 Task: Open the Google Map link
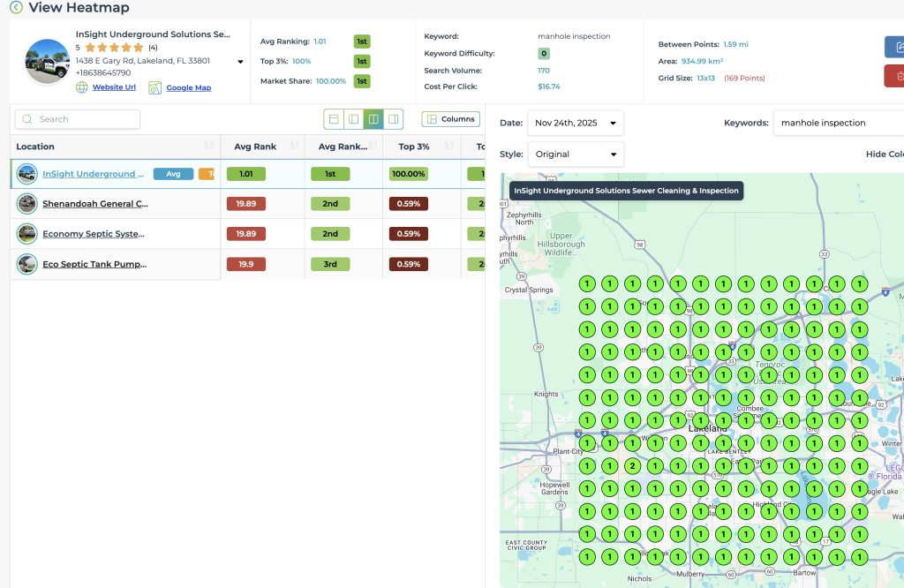click(189, 87)
